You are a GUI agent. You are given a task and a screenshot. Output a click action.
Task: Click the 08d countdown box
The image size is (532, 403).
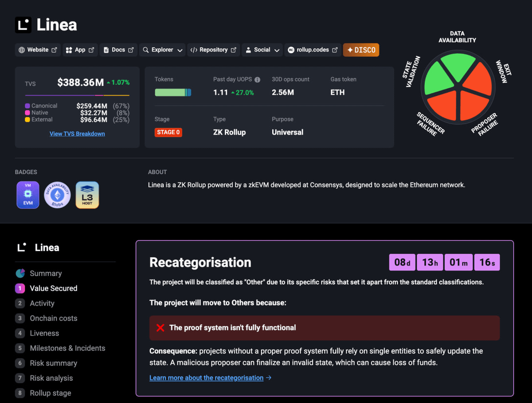click(x=402, y=262)
